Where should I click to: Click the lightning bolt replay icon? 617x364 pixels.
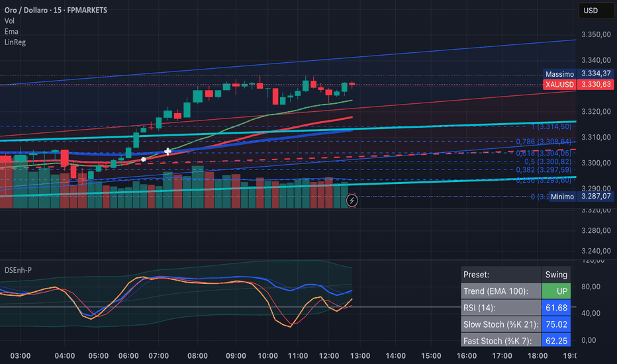pyautogui.click(x=352, y=201)
